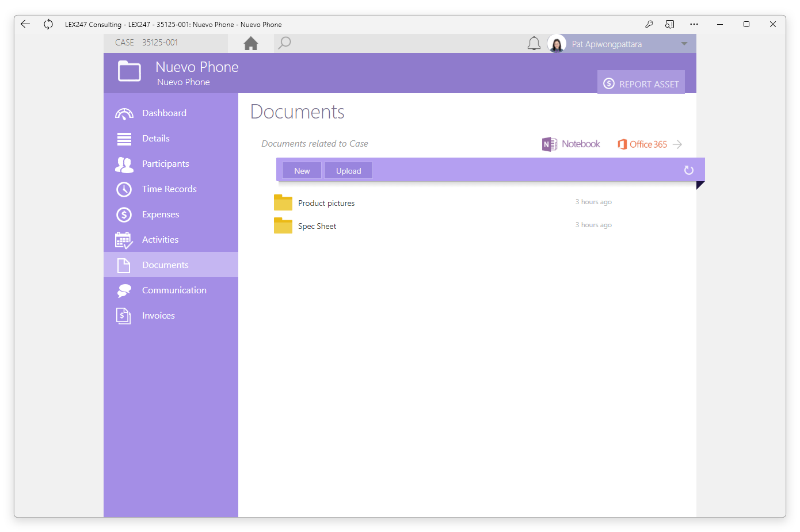Refresh the documents list

688,170
